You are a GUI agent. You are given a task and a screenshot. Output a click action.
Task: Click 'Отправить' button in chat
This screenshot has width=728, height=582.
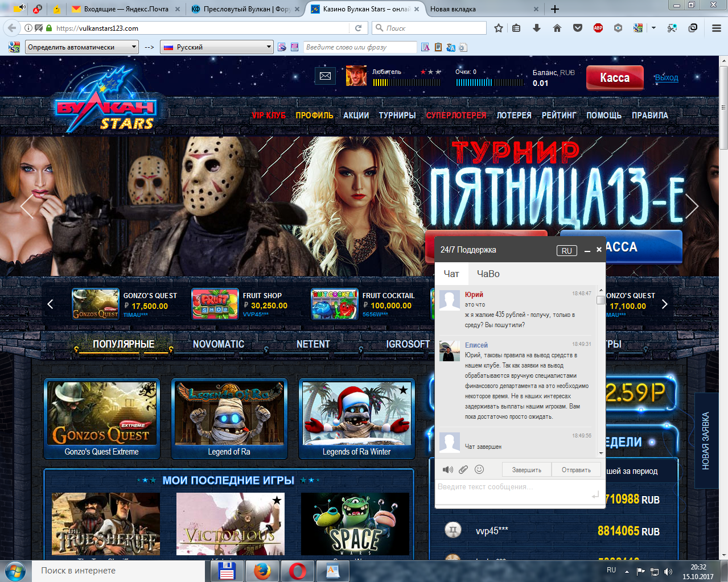(576, 470)
